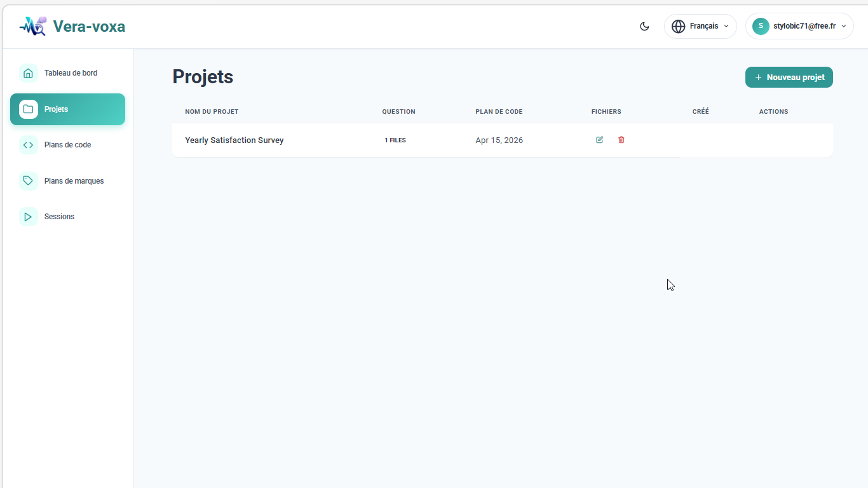Go to Plans de code
The width and height of the screenshot is (868, 488).
[67, 145]
